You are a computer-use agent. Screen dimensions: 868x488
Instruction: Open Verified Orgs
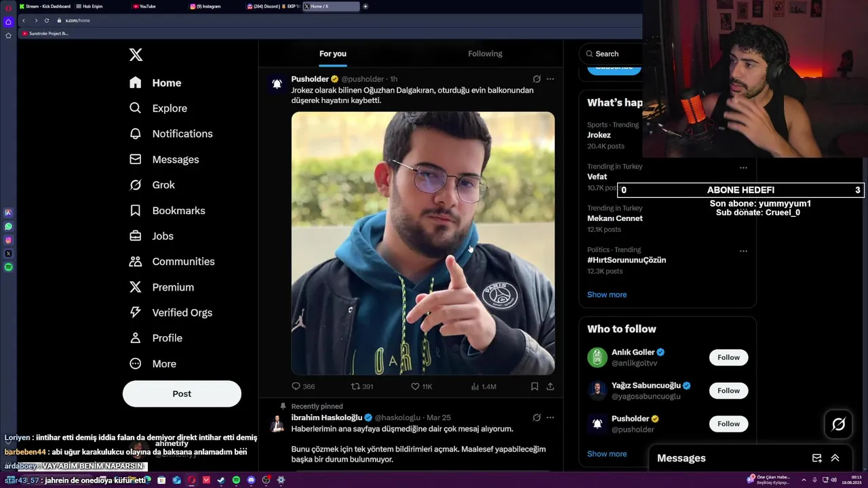[x=170, y=312]
